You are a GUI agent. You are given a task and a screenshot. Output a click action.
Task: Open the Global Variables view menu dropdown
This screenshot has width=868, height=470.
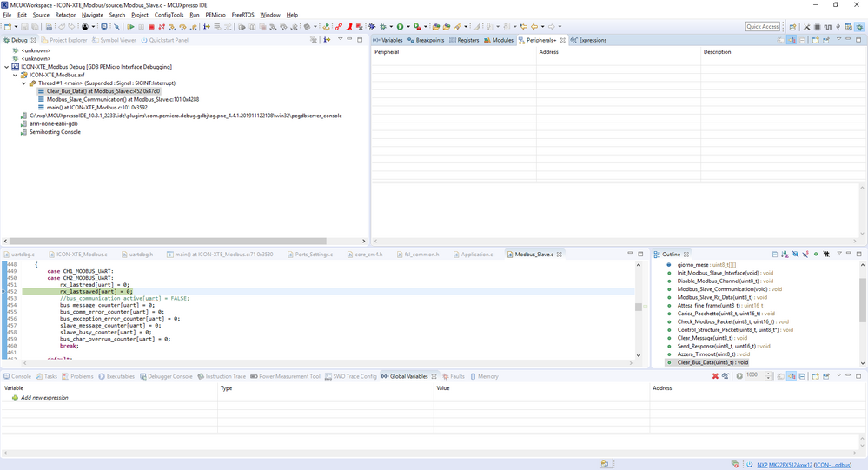[838, 374]
